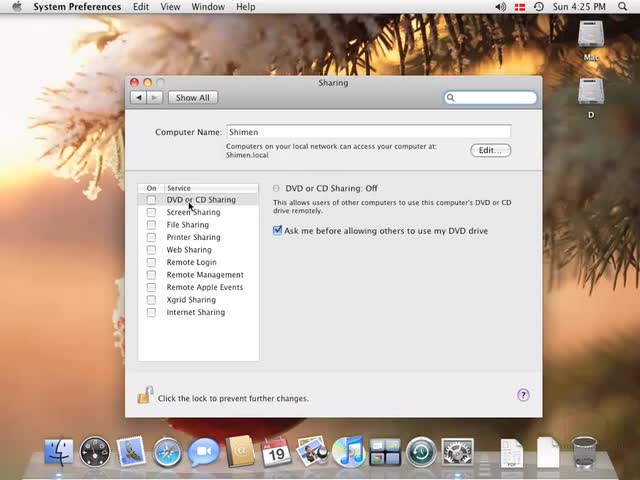Open the Window menu

[x=208, y=7]
